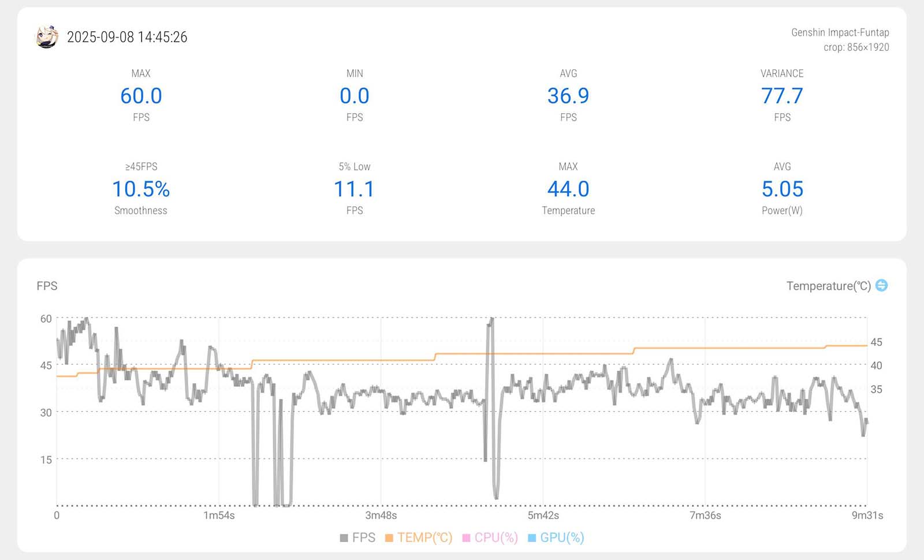Select the FPS axis title above the chart

click(x=47, y=286)
